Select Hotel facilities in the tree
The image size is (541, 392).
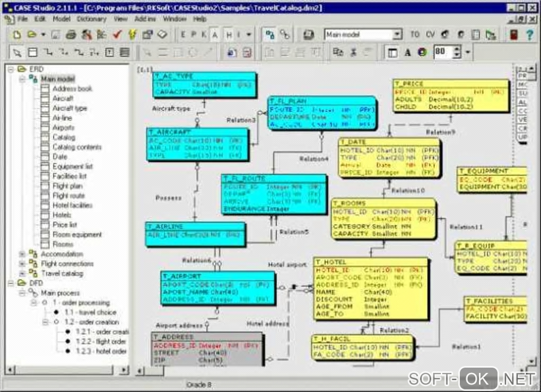pos(73,206)
